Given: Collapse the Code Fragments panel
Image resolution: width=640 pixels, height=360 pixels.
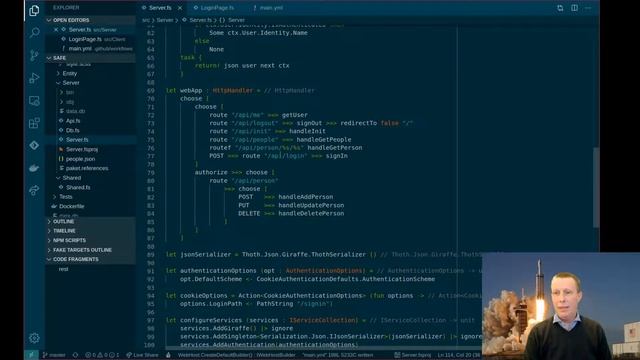Looking at the screenshot, I should click(x=90, y=259).
